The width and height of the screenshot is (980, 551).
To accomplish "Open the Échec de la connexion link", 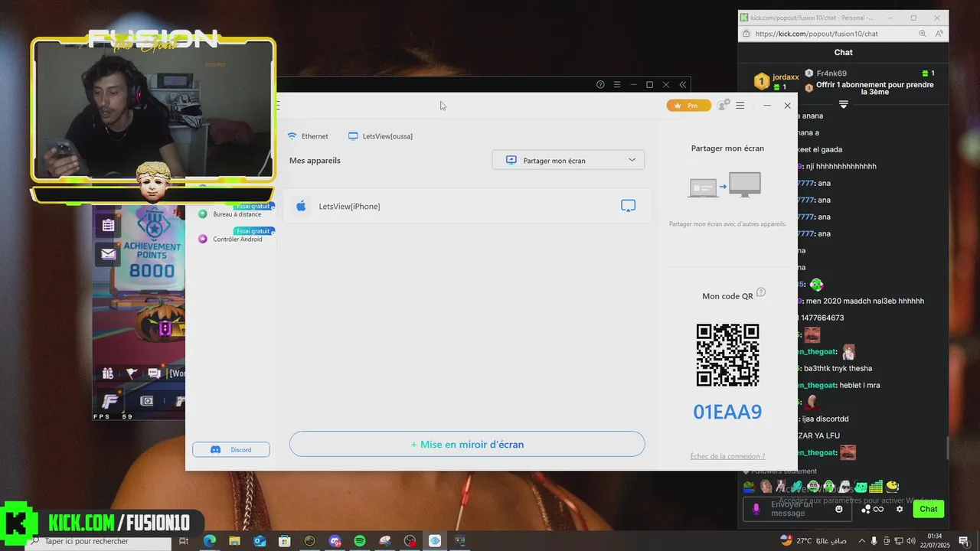I will [727, 456].
